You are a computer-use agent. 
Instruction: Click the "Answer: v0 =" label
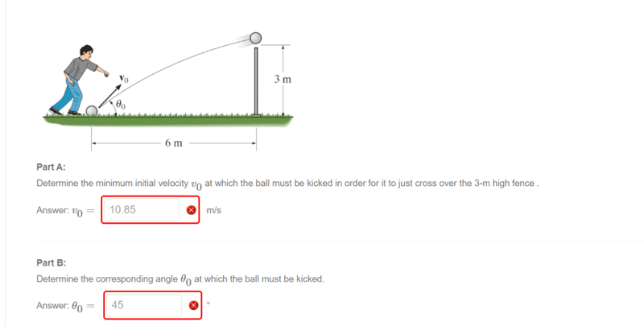point(65,211)
